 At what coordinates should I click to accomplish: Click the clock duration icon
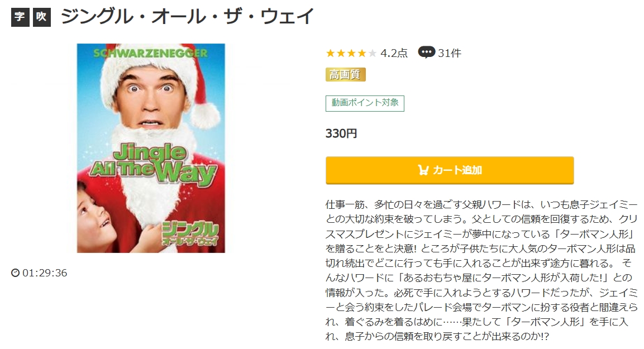[15, 273]
